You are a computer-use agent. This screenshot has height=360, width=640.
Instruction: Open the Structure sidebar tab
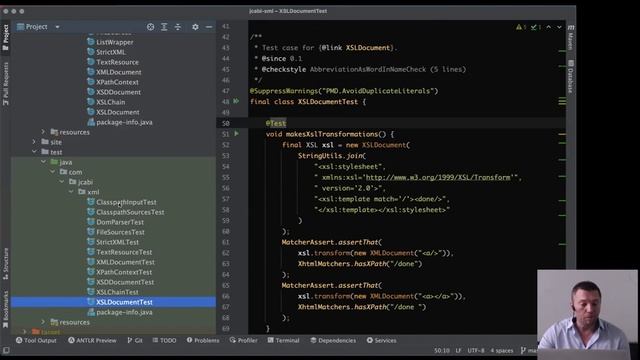[x=6, y=264]
